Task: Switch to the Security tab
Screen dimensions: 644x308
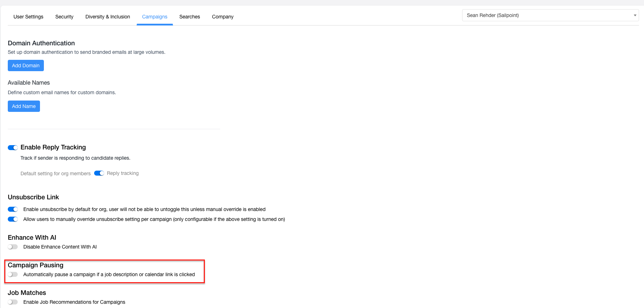Action: click(x=64, y=17)
